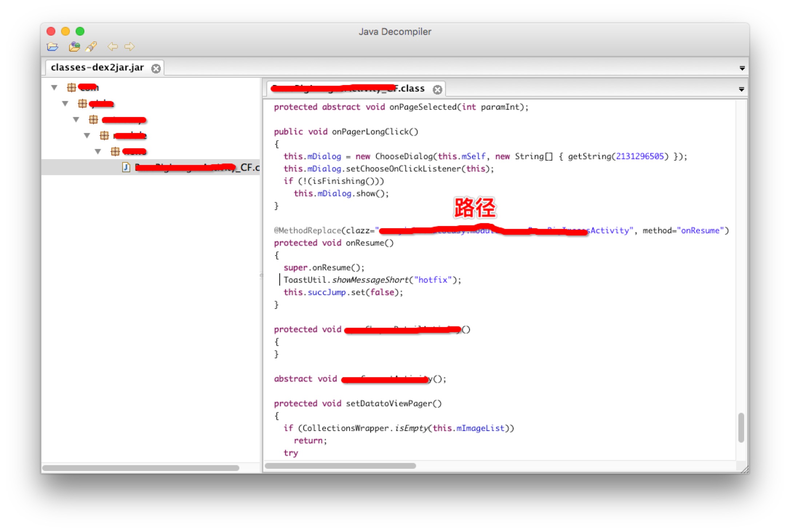Go back with the left arrow

(x=113, y=47)
